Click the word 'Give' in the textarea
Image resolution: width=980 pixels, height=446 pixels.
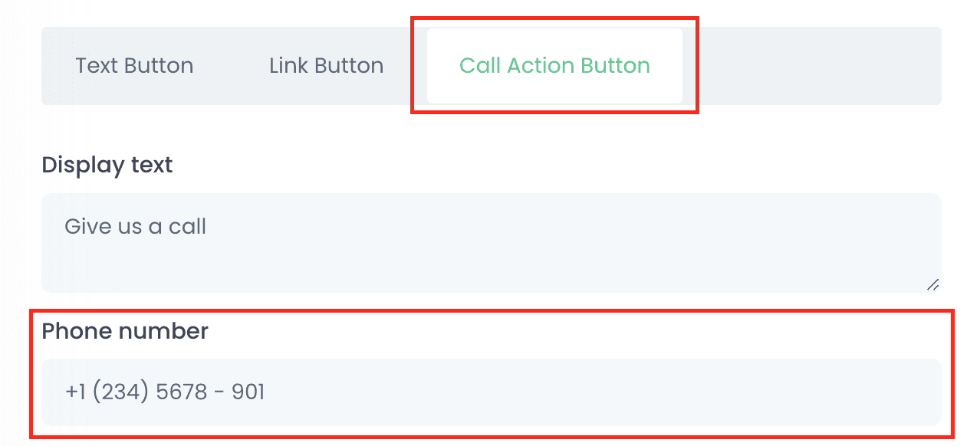(x=83, y=227)
